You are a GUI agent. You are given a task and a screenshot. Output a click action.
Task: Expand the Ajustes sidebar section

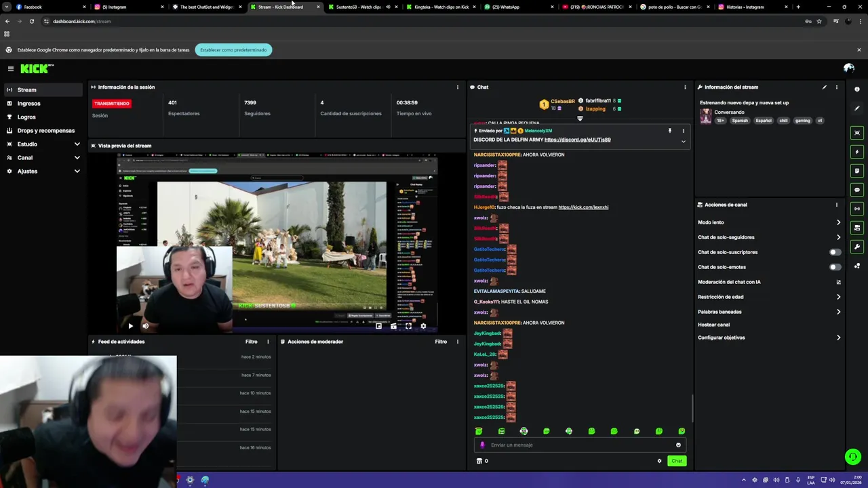[x=77, y=171]
